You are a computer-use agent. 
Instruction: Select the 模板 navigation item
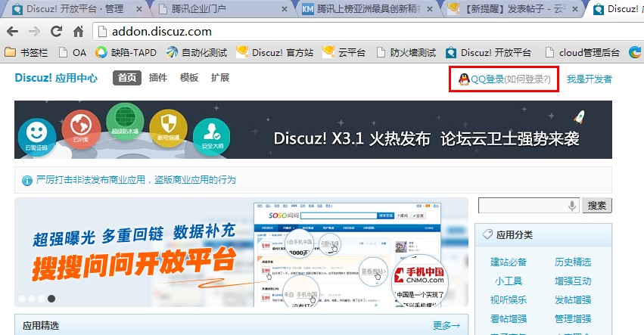point(189,78)
